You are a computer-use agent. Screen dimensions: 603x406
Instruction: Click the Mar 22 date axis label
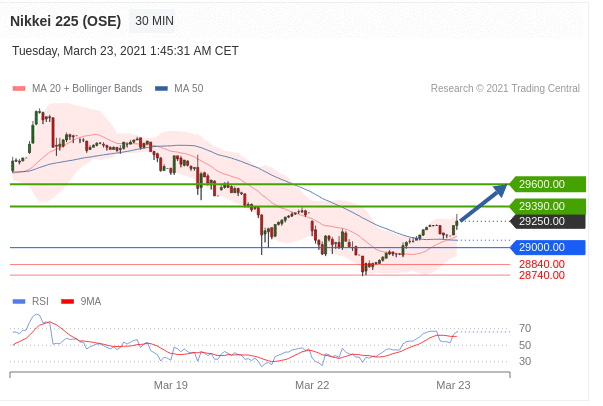tap(312, 385)
